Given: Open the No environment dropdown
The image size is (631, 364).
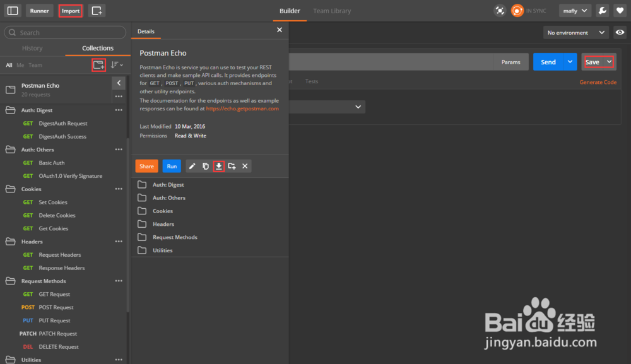Looking at the screenshot, I should (576, 33).
